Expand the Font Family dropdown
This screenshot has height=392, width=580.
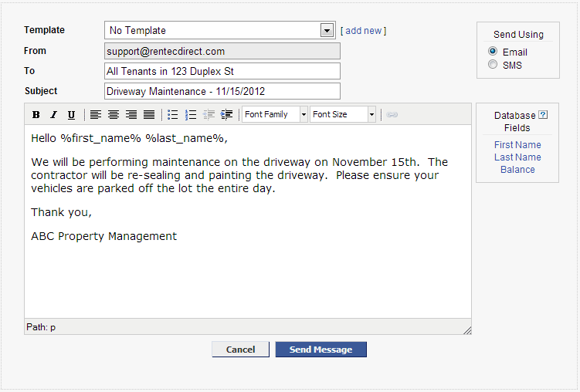[x=304, y=115]
